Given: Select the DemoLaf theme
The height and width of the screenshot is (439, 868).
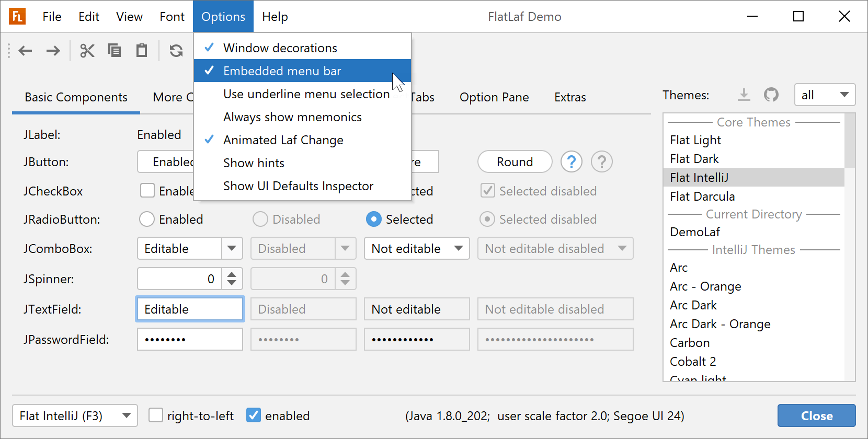Looking at the screenshot, I should 753,232.
